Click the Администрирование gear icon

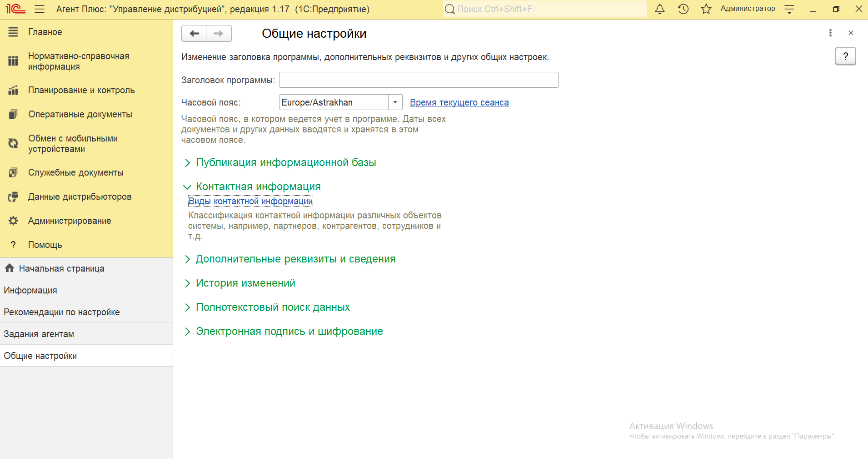click(13, 221)
